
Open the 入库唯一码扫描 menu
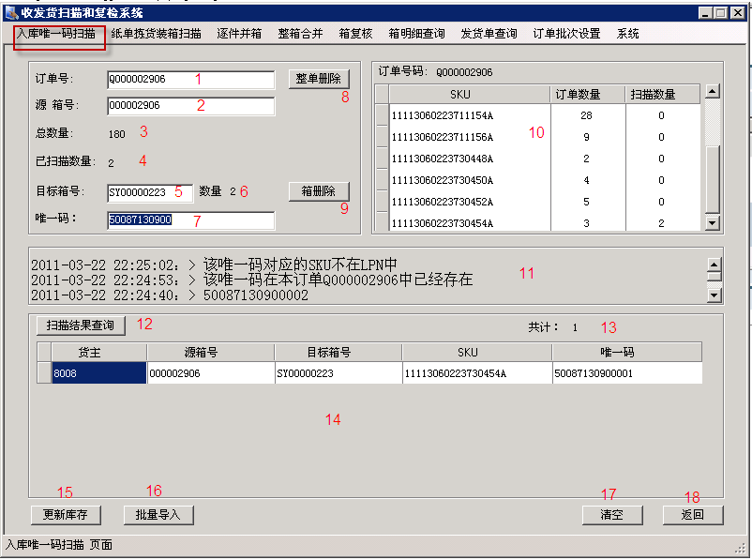tap(54, 34)
